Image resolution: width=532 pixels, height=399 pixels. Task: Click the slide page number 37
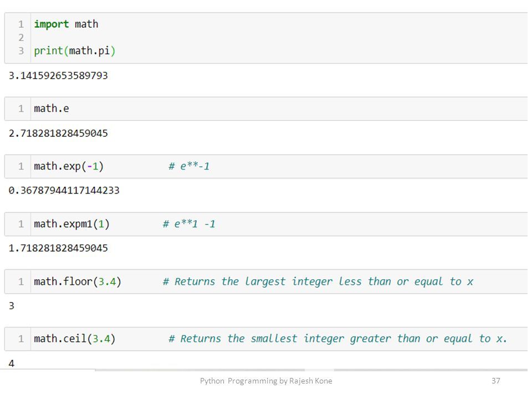(495, 381)
